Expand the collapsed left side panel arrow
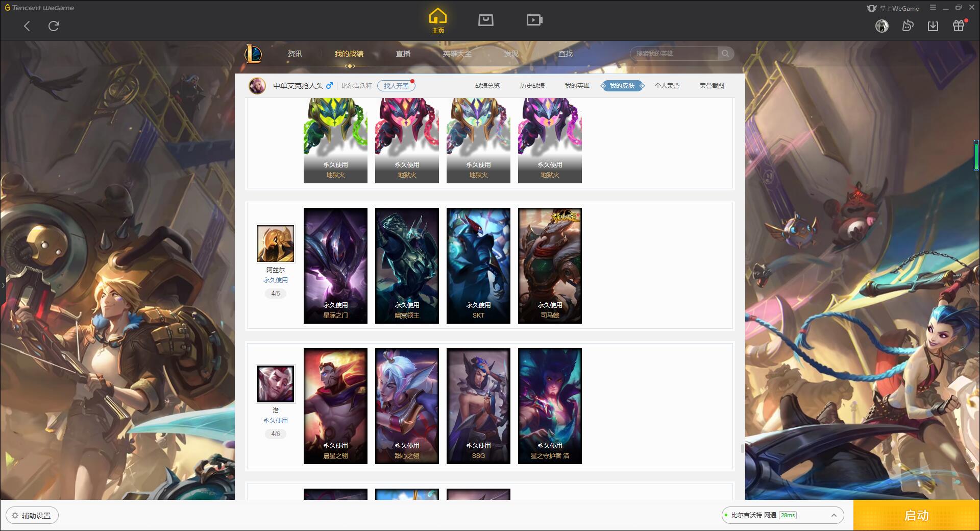The height and width of the screenshot is (531, 980). pos(3,285)
